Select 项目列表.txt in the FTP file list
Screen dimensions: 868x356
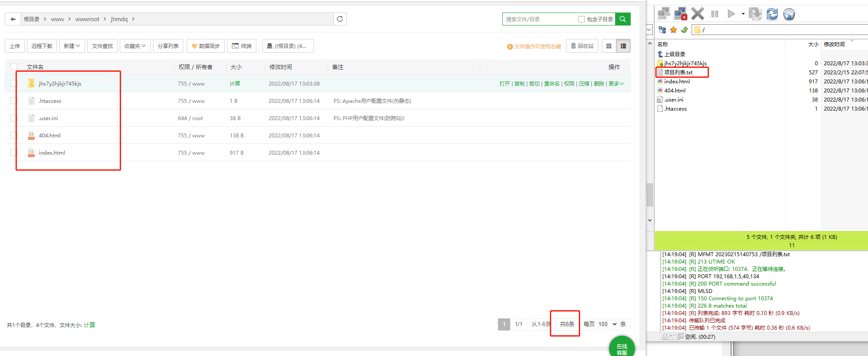point(678,72)
